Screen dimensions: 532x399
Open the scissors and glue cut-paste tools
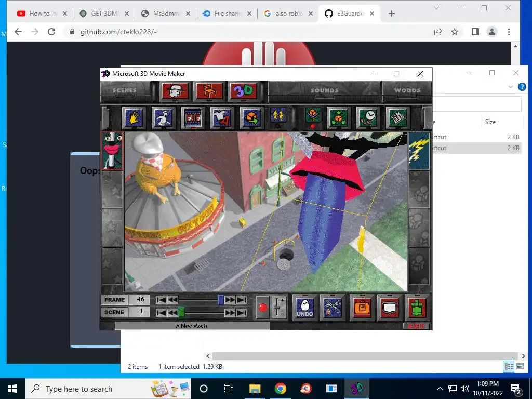332,308
